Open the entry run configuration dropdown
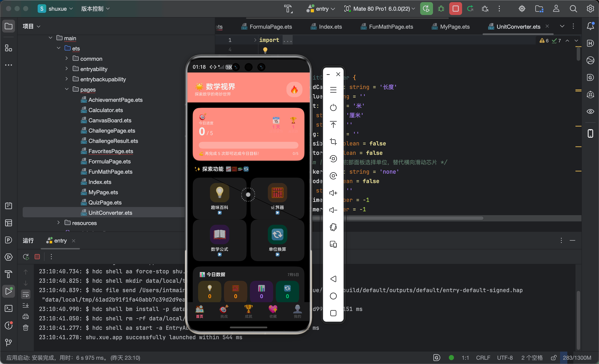 point(321,9)
